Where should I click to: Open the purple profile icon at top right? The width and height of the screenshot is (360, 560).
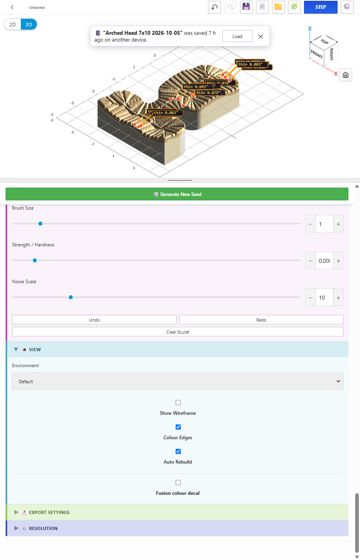(347, 7)
